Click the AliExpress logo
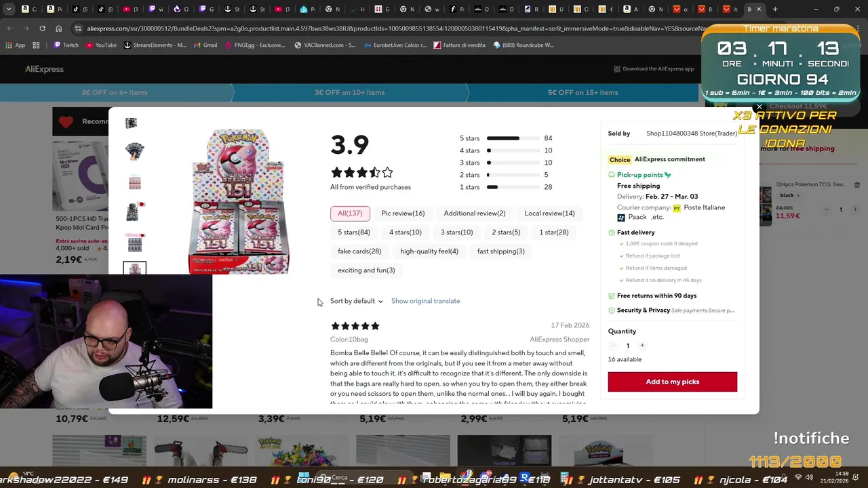The height and width of the screenshot is (488, 868). pos(44,69)
